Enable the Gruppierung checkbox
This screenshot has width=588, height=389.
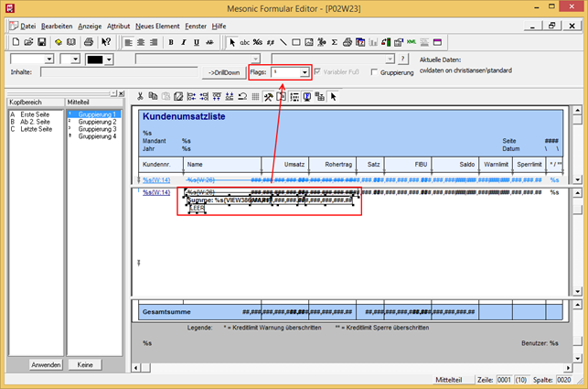tap(372, 71)
